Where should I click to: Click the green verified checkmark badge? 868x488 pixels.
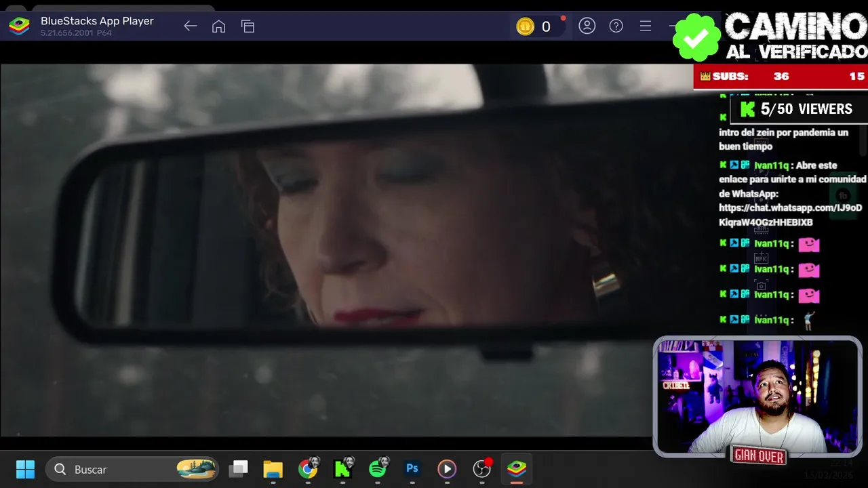[696, 38]
